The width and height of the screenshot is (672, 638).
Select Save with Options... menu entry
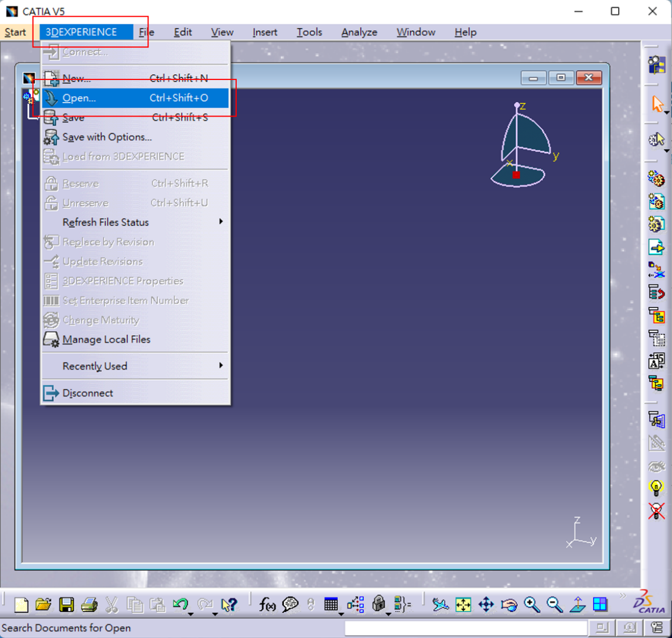tap(135, 137)
